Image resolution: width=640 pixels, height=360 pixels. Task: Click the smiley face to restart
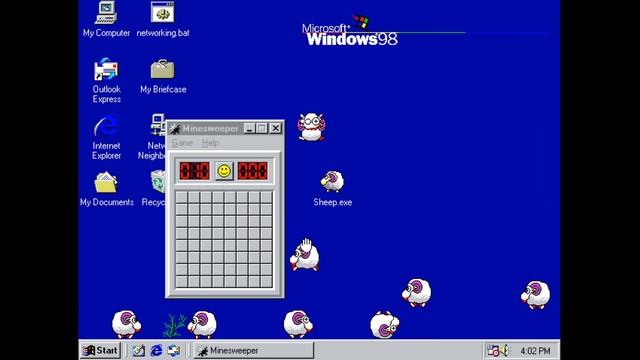[224, 171]
